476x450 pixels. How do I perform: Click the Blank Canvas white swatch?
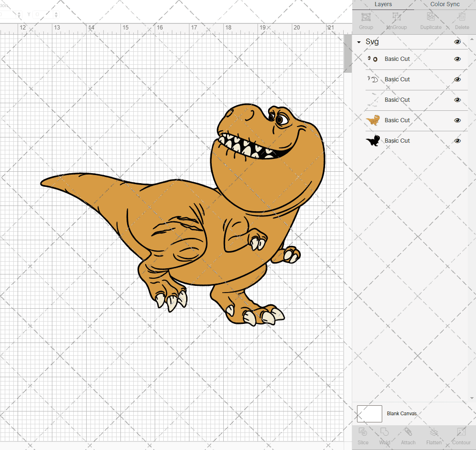369,413
